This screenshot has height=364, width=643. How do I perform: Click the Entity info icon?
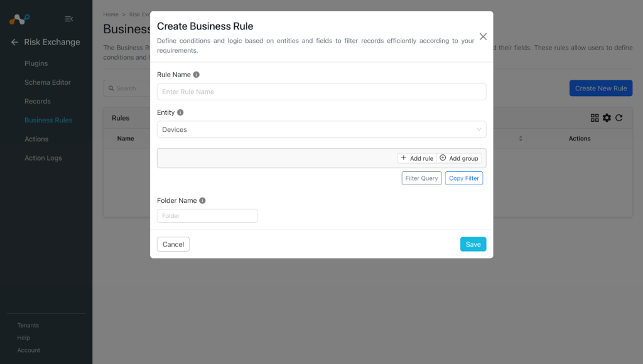[180, 112]
